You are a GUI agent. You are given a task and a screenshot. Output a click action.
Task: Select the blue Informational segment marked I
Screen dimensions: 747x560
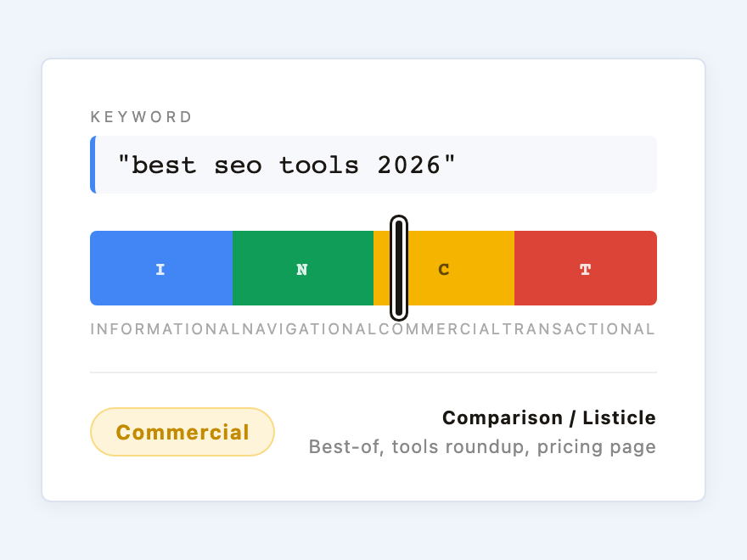tap(161, 268)
